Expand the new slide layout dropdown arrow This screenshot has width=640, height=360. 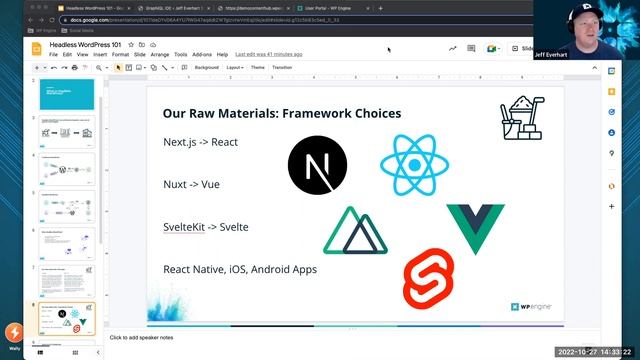[45, 68]
